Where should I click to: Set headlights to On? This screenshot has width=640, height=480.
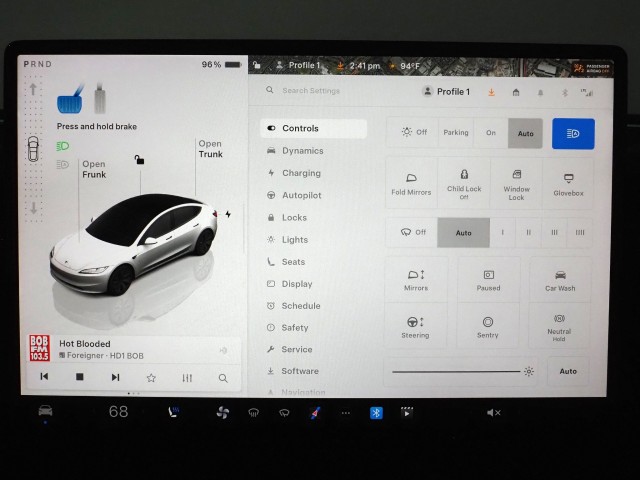coord(491,133)
